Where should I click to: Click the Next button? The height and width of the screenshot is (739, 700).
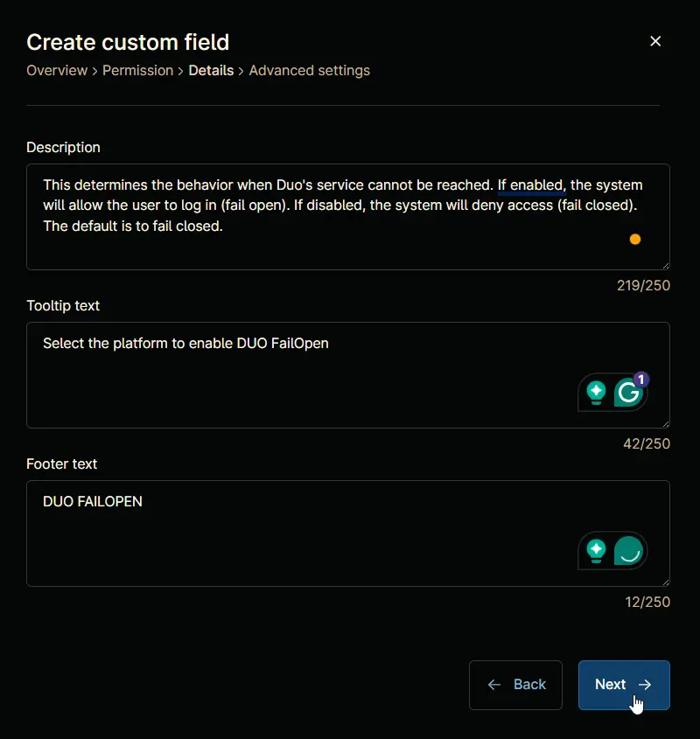click(624, 685)
